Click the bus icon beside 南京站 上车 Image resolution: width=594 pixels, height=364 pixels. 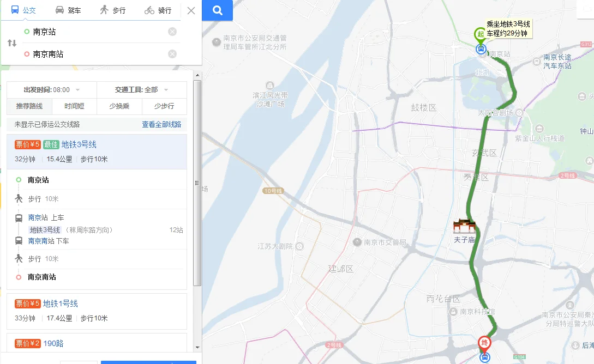point(18,217)
